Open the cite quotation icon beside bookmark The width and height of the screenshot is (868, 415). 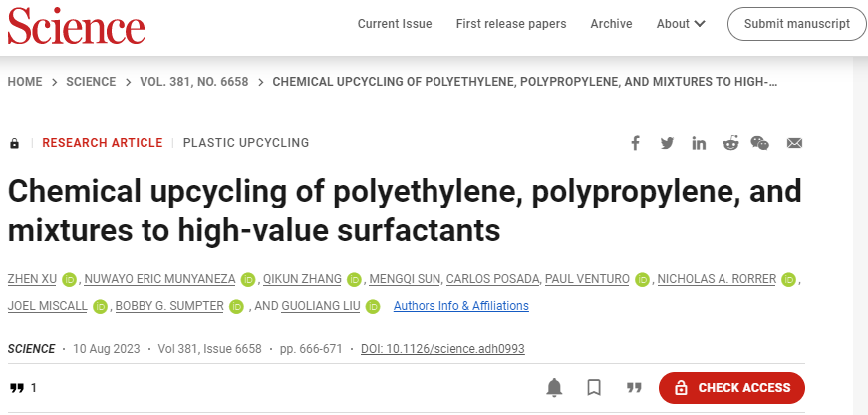pyautogui.click(x=633, y=388)
